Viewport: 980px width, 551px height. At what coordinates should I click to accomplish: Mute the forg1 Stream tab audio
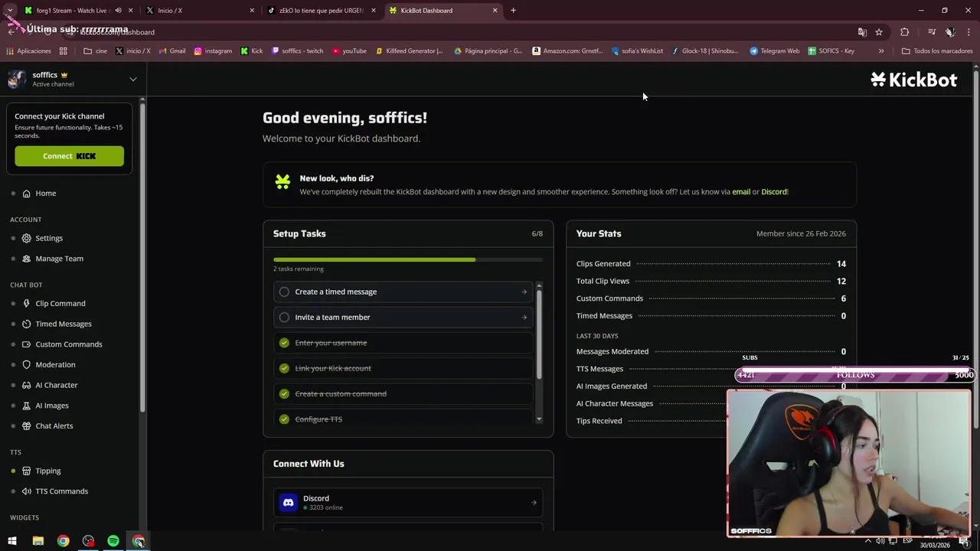[x=118, y=11]
